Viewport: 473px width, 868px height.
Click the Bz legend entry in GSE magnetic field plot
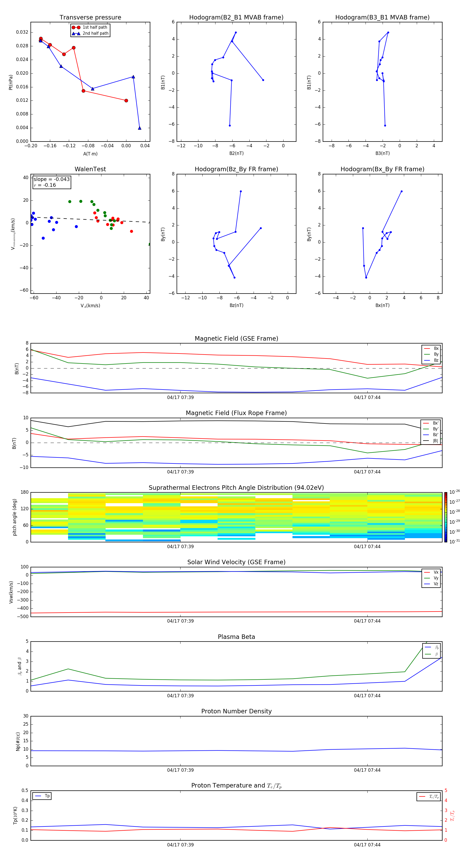coord(431,361)
